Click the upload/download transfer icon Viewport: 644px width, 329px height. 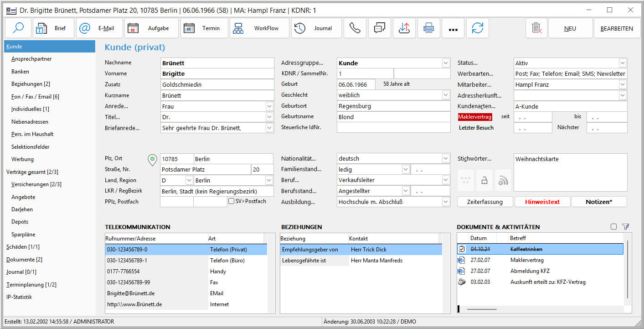[x=404, y=28]
